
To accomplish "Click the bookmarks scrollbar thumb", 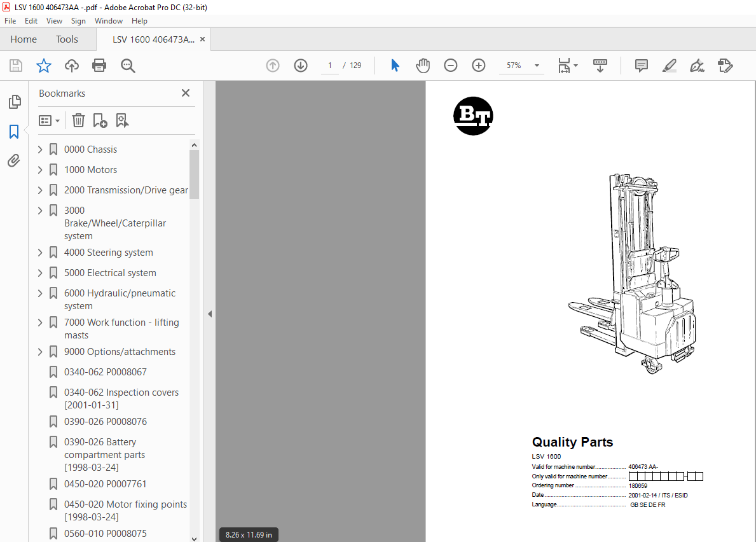I will click(x=195, y=174).
